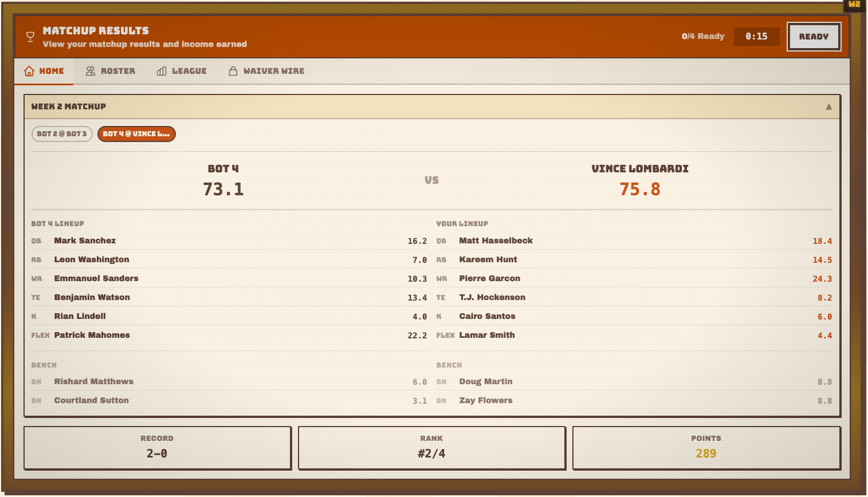The width and height of the screenshot is (868, 497).
Task: Click the League bar-chart icon
Action: click(161, 70)
